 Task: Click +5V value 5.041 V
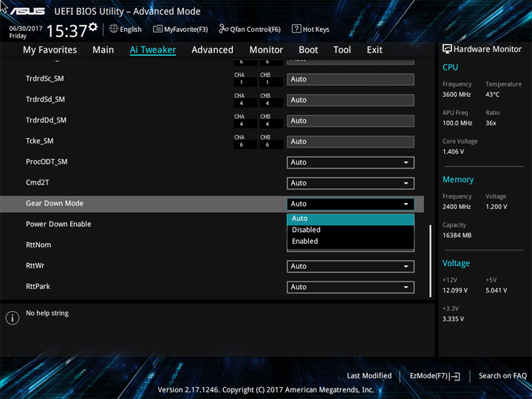496,290
